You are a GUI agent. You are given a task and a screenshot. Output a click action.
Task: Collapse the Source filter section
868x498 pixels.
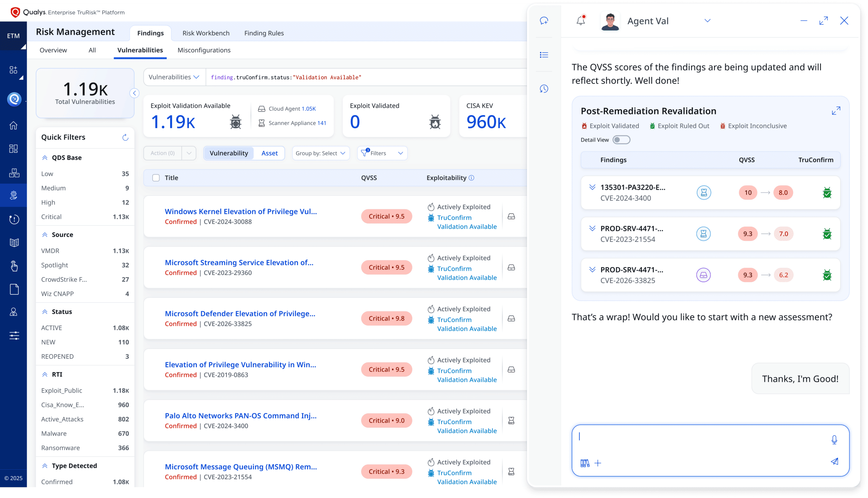[45, 235]
